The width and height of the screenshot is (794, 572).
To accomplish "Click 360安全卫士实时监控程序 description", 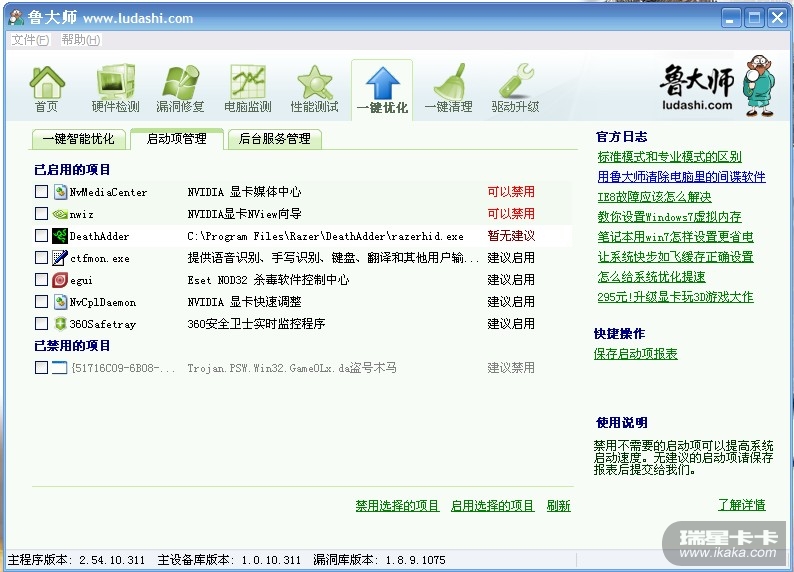I will [256, 324].
